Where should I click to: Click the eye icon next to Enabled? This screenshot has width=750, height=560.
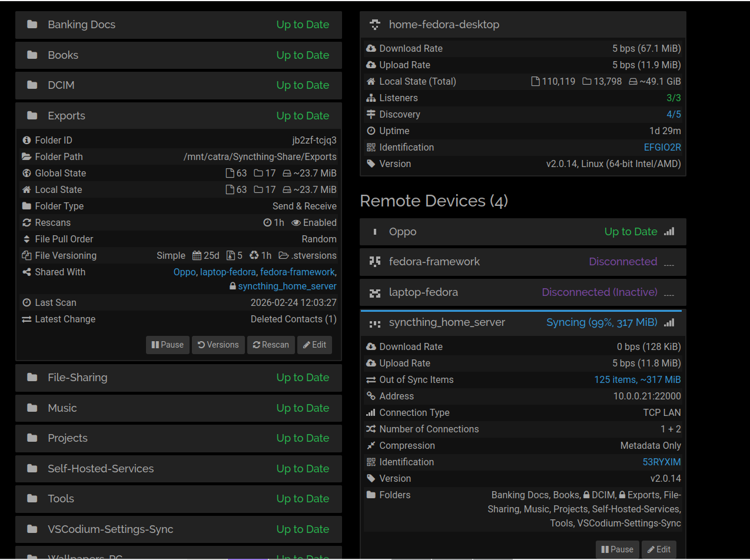click(296, 223)
